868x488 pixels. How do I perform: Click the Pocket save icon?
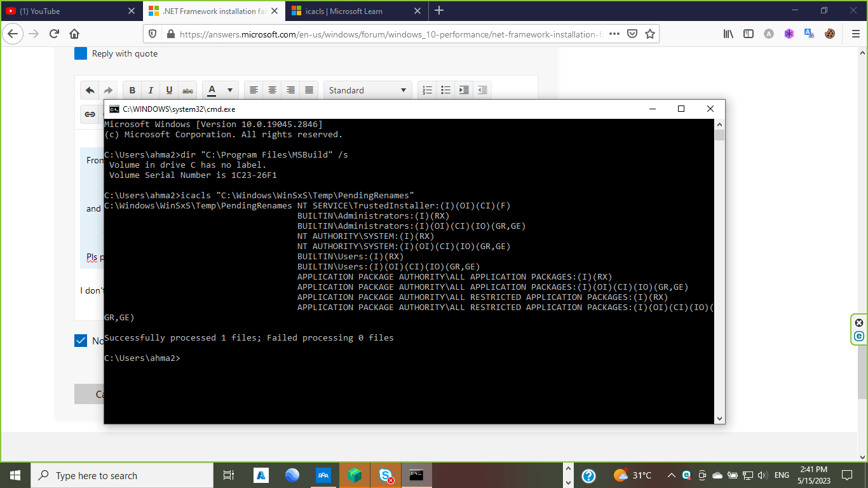tap(632, 34)
